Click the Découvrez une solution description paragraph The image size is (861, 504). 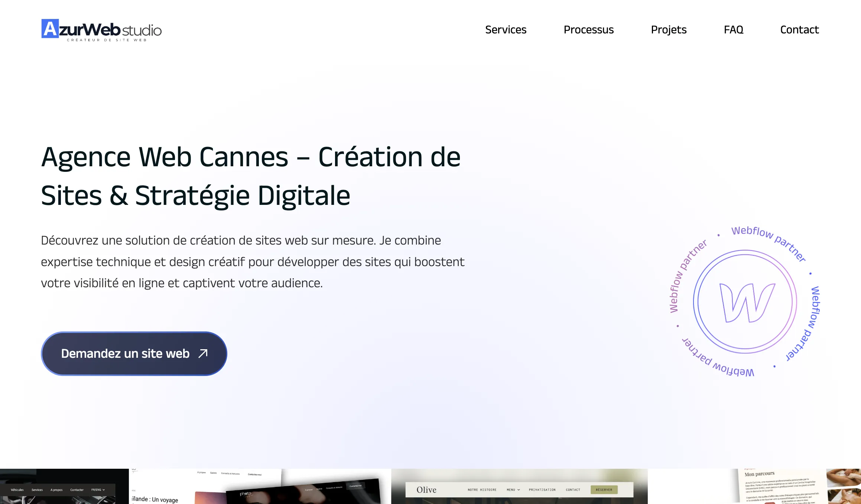point(253,262)
